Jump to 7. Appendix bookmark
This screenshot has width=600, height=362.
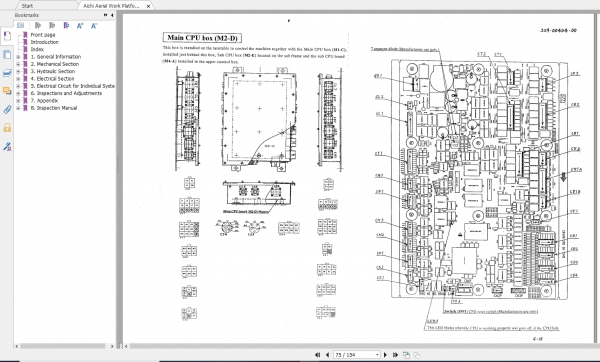pos(44,101)
